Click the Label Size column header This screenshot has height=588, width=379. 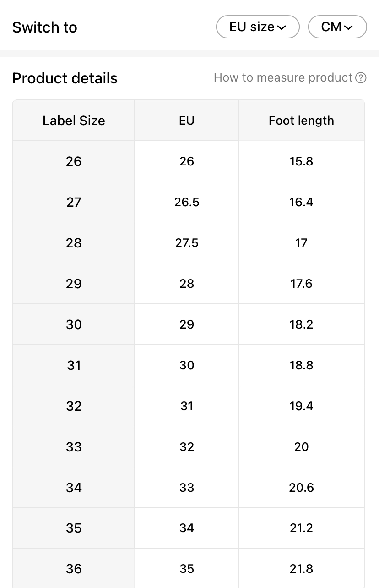[74, 121]
